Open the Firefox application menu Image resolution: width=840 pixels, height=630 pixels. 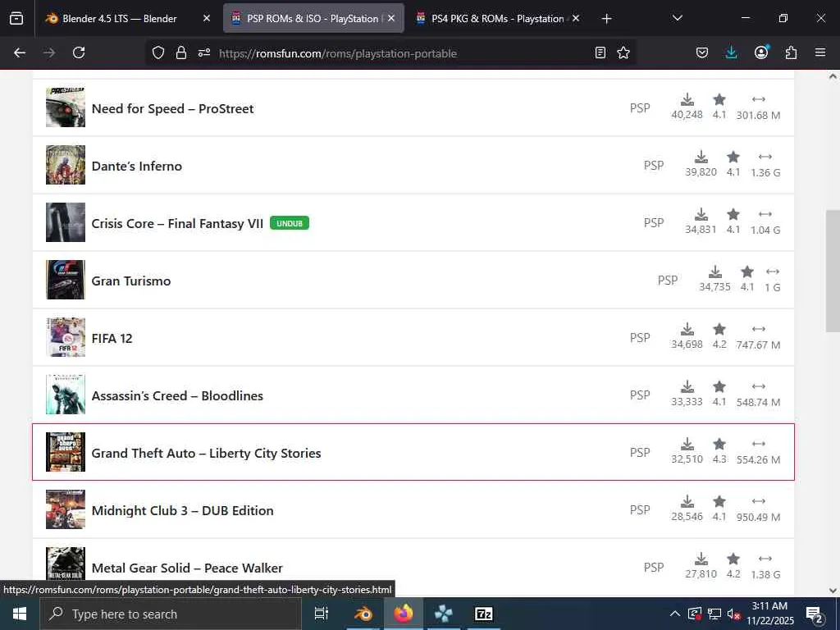tap(820, 52)
